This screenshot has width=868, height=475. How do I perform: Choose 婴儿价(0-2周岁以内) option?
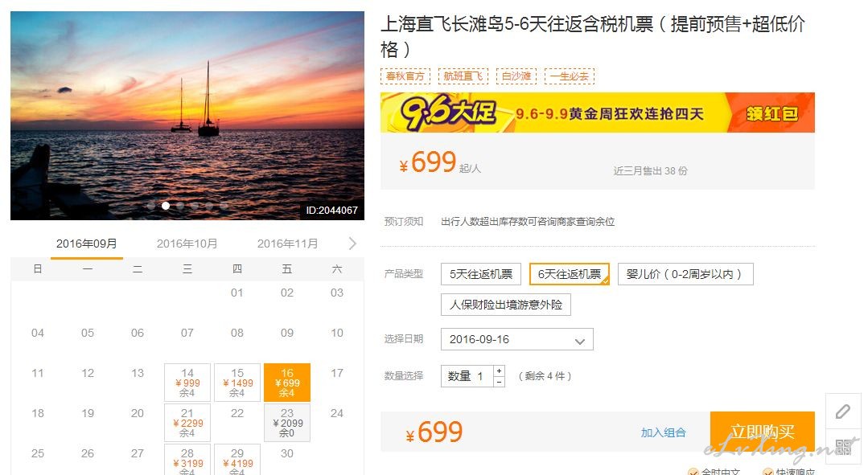tap(685, 274)
